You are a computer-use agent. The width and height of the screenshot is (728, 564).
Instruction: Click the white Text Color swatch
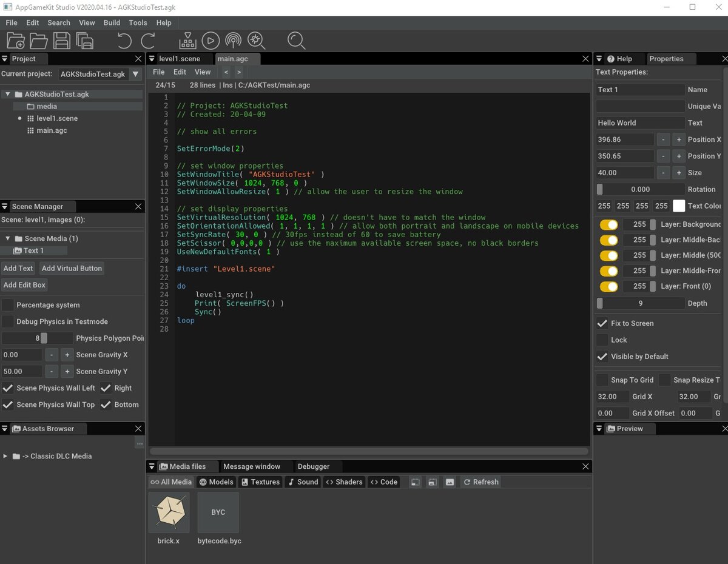(679, 206)
